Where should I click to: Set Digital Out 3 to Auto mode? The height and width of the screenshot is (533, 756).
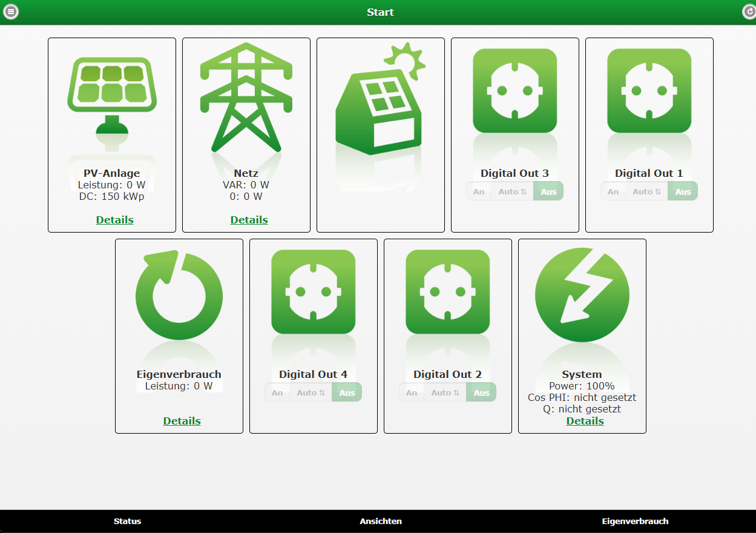512,191
